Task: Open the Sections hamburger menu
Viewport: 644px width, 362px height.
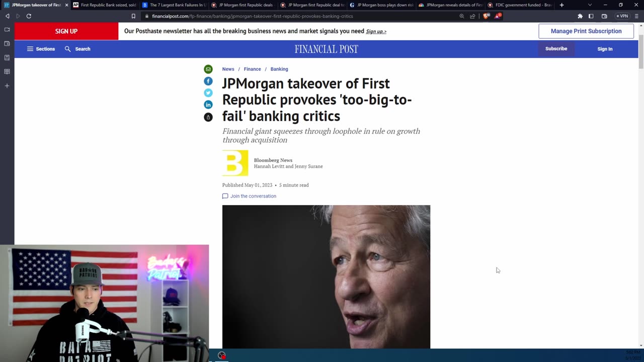Action: (41, 49)
